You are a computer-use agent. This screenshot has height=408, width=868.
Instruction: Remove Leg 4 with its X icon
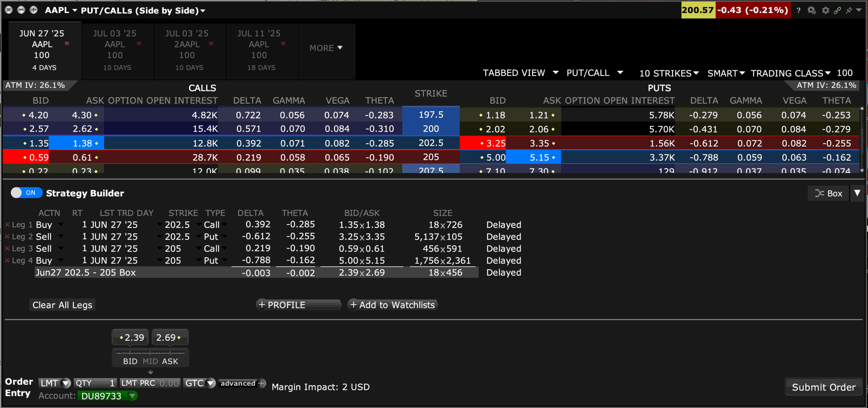[x=7, y=260]
